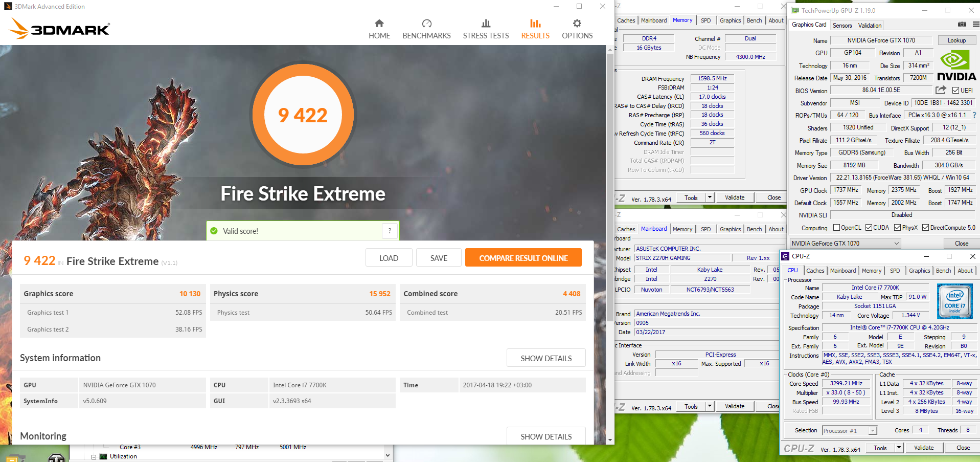Select the RESULTS section in 3DMark

(535, 29)
